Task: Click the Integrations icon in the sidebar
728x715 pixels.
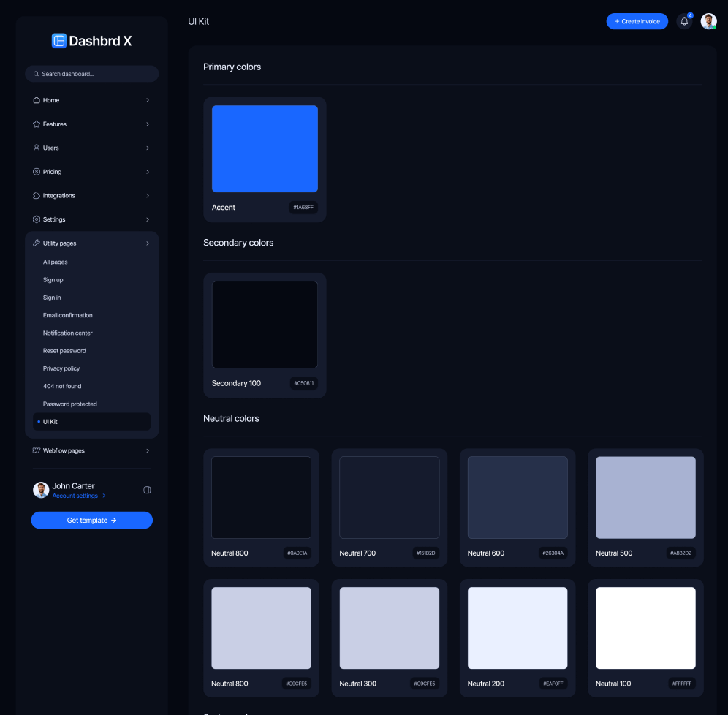Action: 37,195
